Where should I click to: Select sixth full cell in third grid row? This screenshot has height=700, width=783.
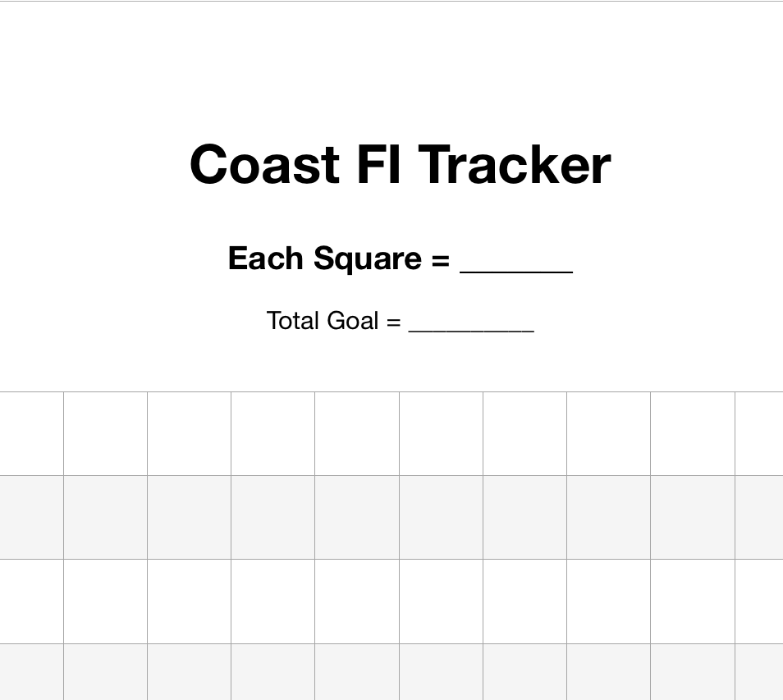pyautogui.click(x=524, y=602)
